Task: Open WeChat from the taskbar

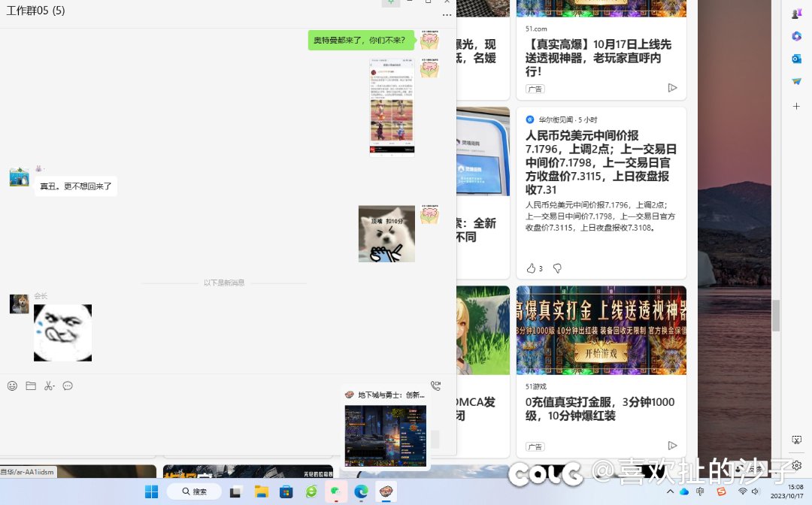Action: 336,491
